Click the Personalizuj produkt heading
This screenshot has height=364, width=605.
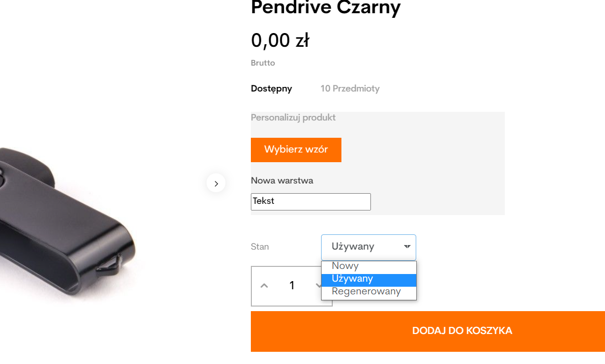pyautogui.click(x=293, y=117)
